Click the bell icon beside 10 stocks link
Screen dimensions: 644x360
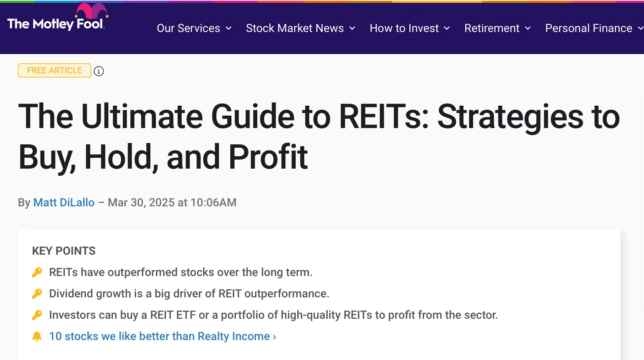click(x=37, y=336)
